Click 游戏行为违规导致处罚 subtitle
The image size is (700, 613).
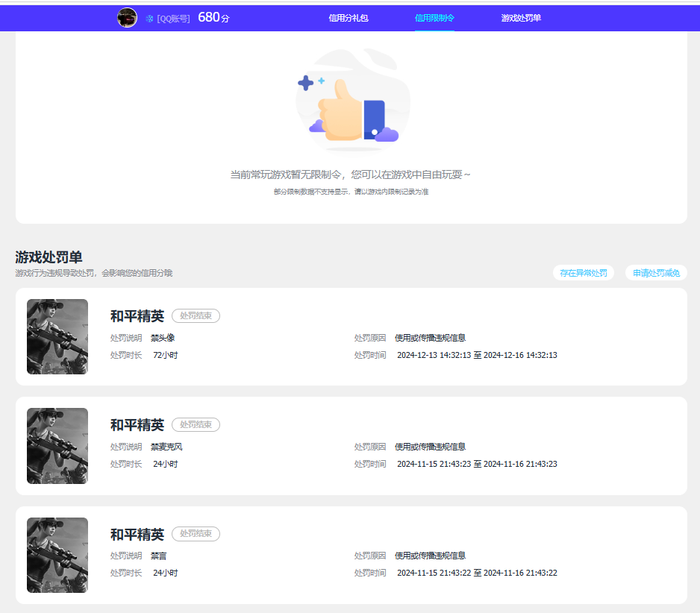(94, 273)
